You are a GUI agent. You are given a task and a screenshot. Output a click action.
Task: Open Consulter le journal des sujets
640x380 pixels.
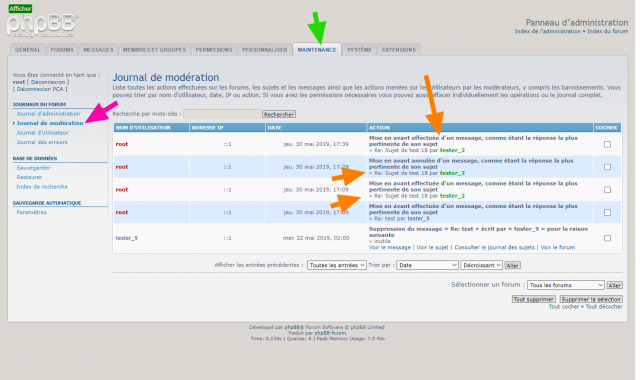pyautogui.click(x=494, y=247)
